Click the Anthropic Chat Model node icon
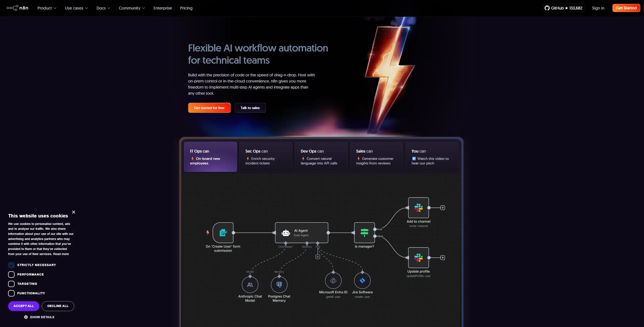This screenshot has width=644, height=327. click(x=250, y=285)
